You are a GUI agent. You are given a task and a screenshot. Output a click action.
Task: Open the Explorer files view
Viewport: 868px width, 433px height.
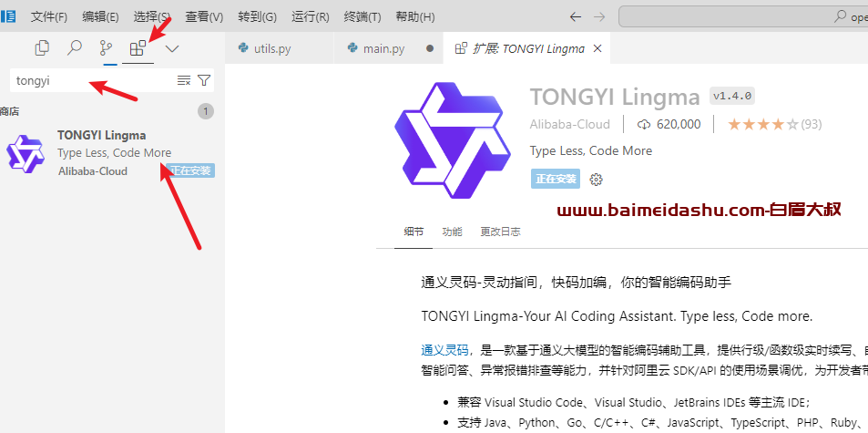[x=42, y=48]
